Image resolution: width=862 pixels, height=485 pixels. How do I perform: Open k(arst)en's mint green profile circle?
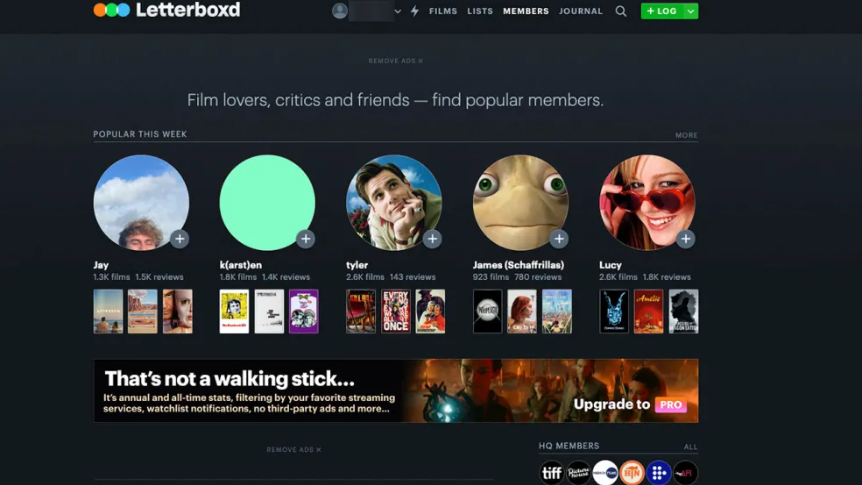pyautogui.click(x=267, y=202)
